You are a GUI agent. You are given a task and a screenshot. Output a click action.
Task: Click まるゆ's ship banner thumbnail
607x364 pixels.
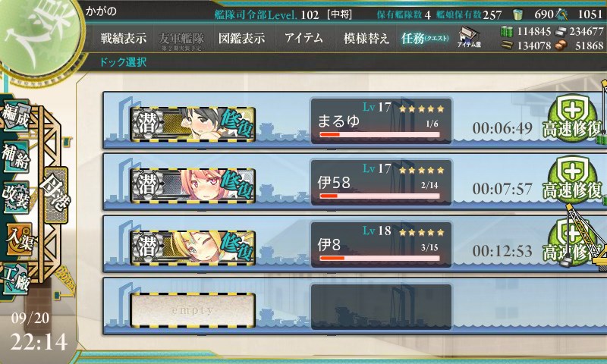coord(193,124)
